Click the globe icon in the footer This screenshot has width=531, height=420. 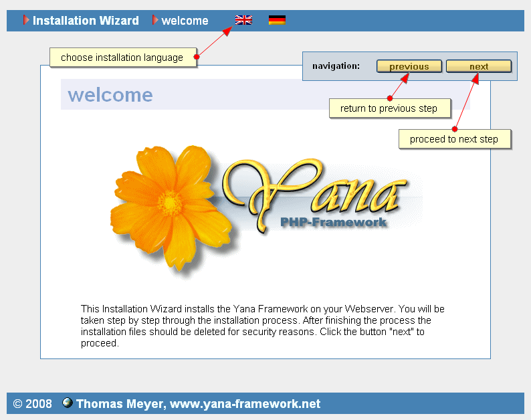click(68, 403)
